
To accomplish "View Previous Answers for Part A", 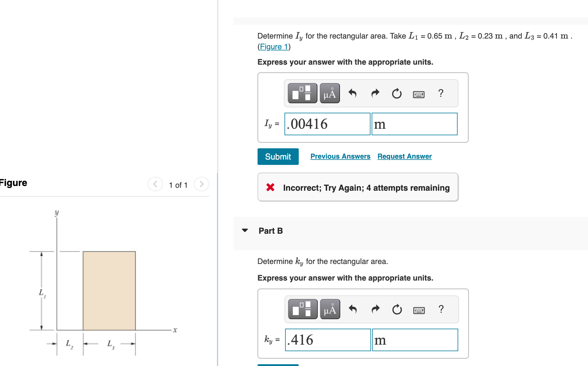I will point(341,156).
